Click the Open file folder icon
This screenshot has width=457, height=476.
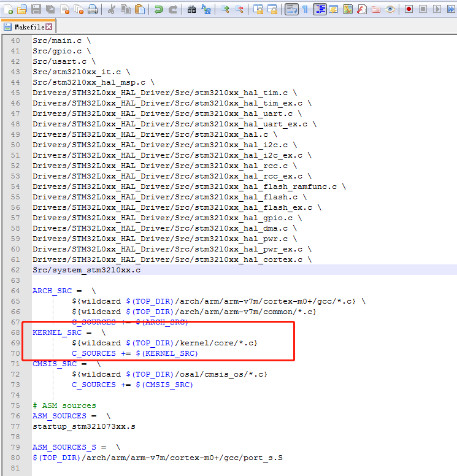click(x=22, y=9)
